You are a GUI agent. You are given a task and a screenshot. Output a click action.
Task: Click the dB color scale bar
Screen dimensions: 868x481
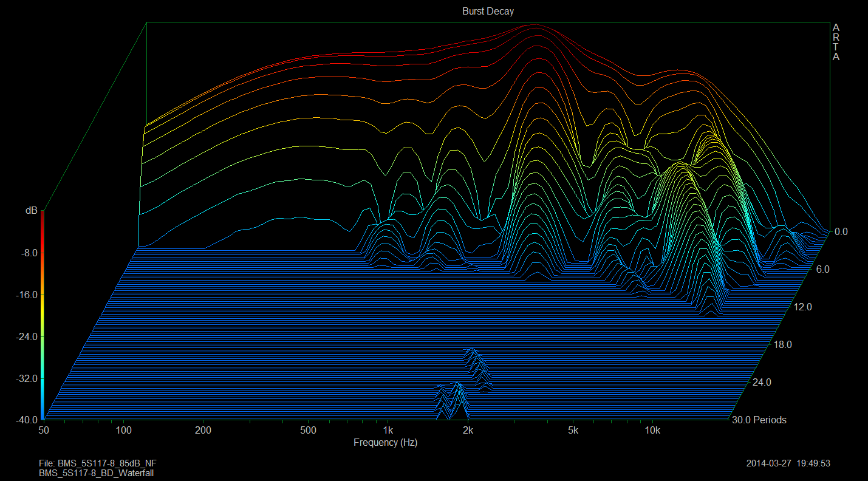pyautogui.click(x=42, y=316)
